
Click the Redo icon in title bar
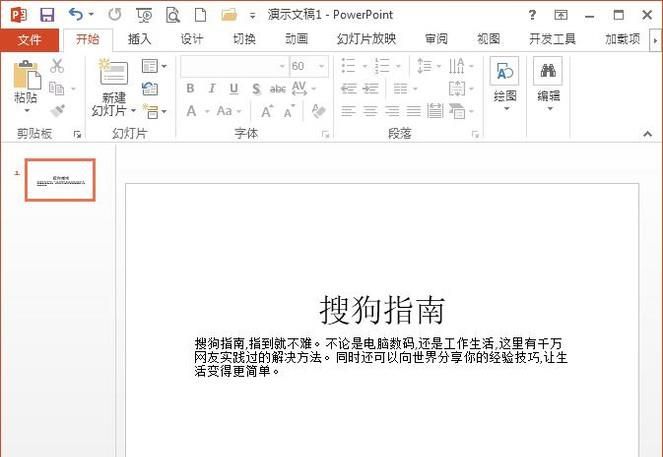pos(115,15)
